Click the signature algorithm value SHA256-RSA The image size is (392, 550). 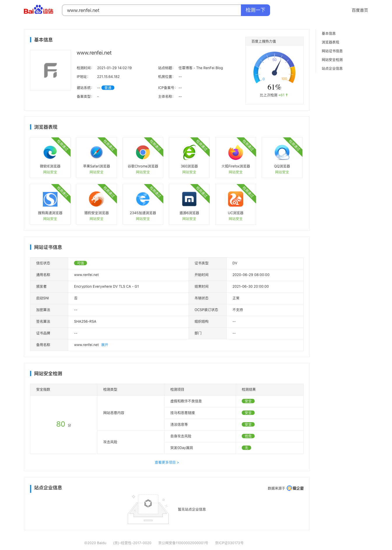85,322
